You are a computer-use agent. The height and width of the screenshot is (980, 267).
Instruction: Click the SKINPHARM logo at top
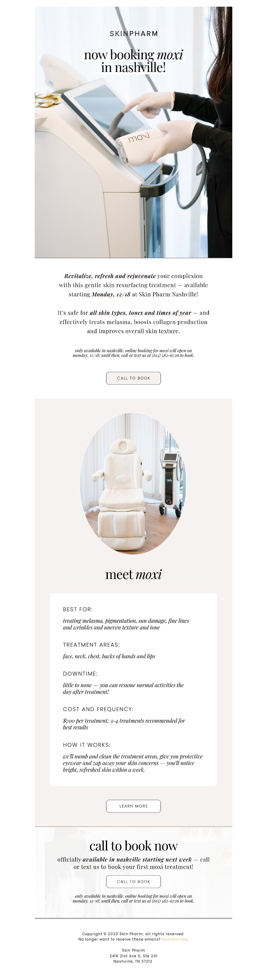coord(133,34)
